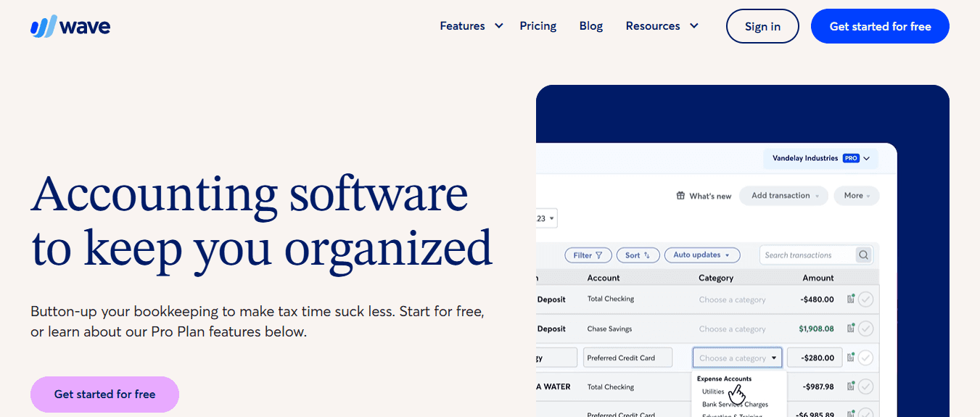Mark the $1,908.08 transaction as reviewed
This screenshot has height=417, width=980.
(x=865, y=329)
